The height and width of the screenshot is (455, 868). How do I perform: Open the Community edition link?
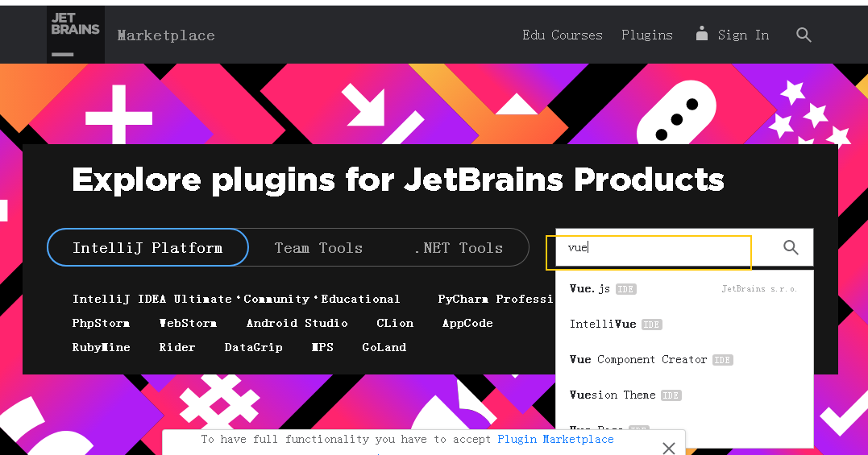coord(276,299)
